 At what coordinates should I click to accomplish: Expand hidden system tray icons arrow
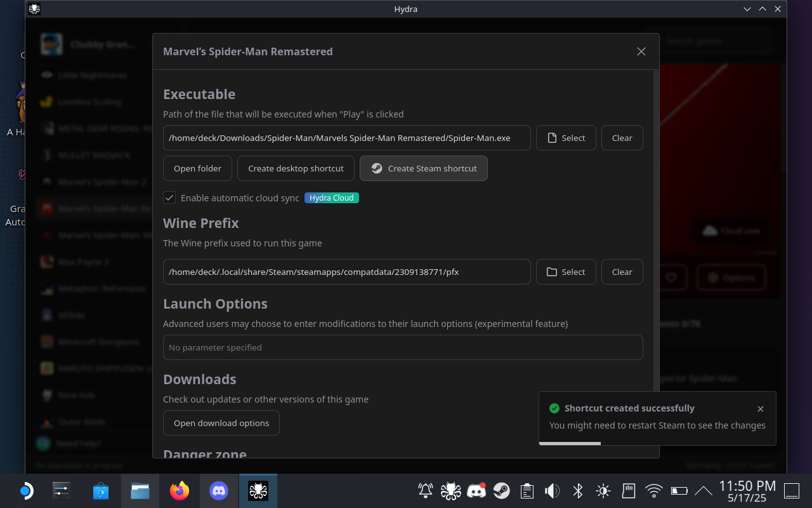(x=704, y=491)
